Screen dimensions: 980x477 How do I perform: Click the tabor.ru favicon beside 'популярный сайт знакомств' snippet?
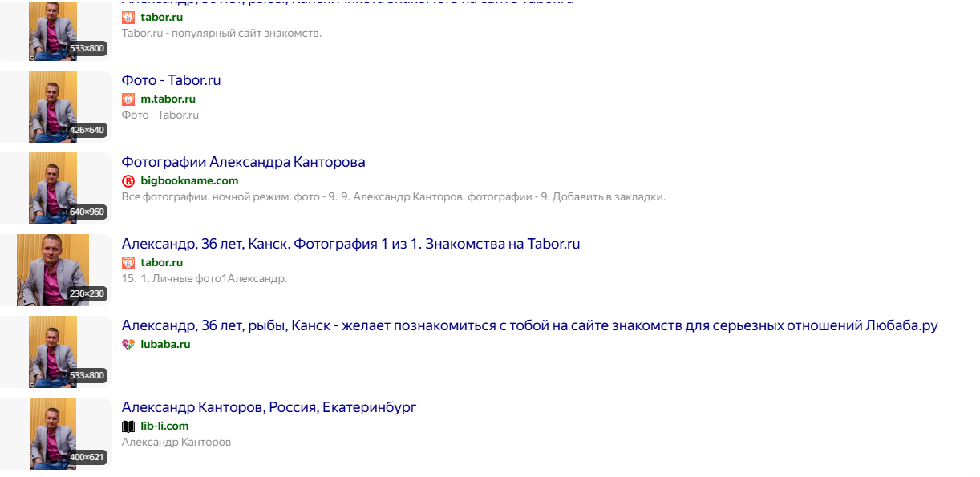tap(128, 18)
